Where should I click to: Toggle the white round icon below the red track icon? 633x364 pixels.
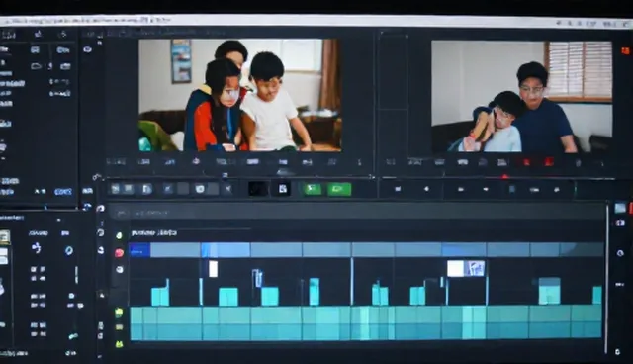pyautogui.click(x=120, y=270)
